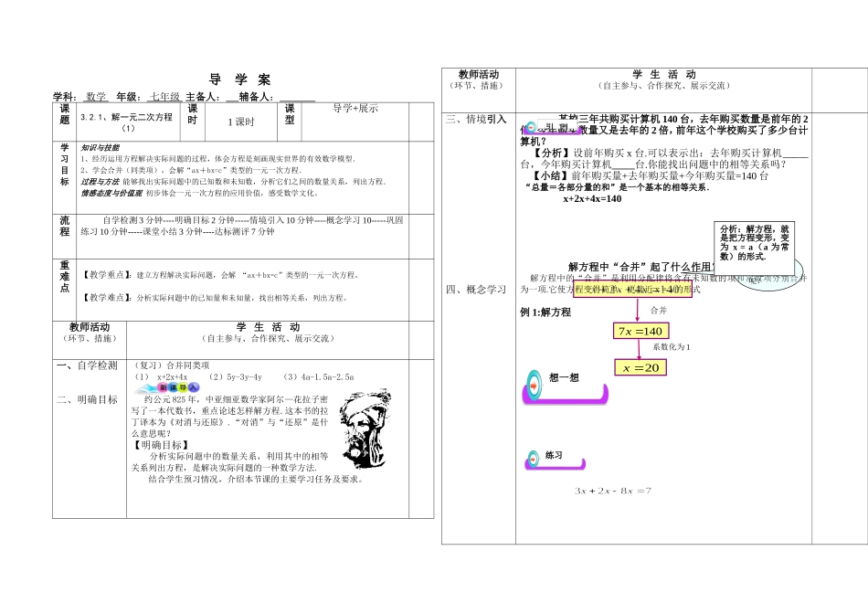Click the 知识与技能 heading
Image resolution: width=868 pixels, height=614 pixels.
tap(100, 148)
